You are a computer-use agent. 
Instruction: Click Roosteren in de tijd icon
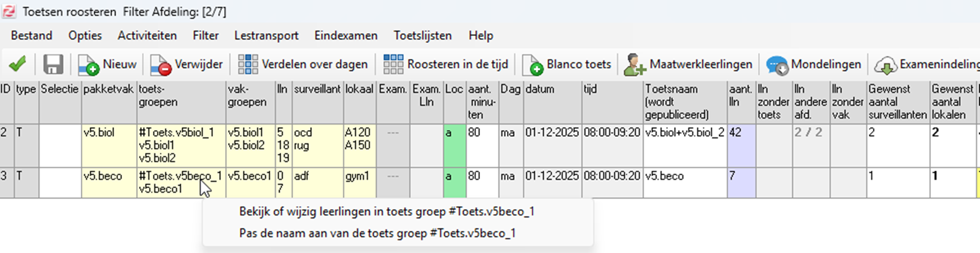coord(393,65)
